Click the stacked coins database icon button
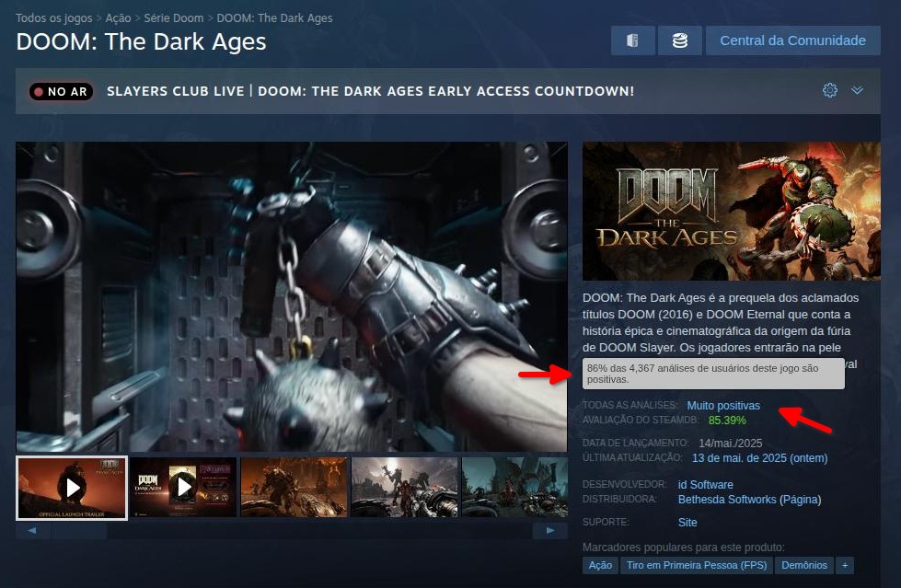The height and width of the screenshot is (588, 901). (x=680, y=40)
